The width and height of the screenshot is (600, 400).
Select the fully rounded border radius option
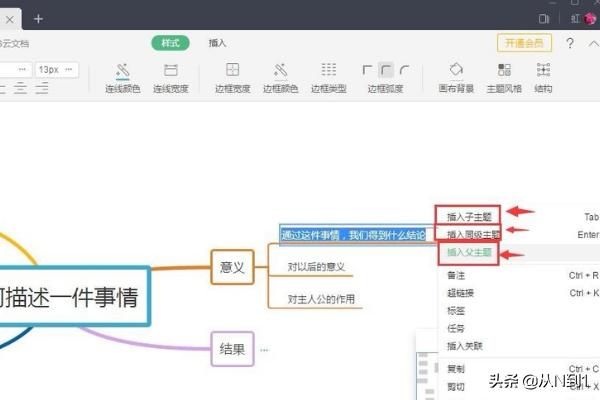tap(404, 70)
